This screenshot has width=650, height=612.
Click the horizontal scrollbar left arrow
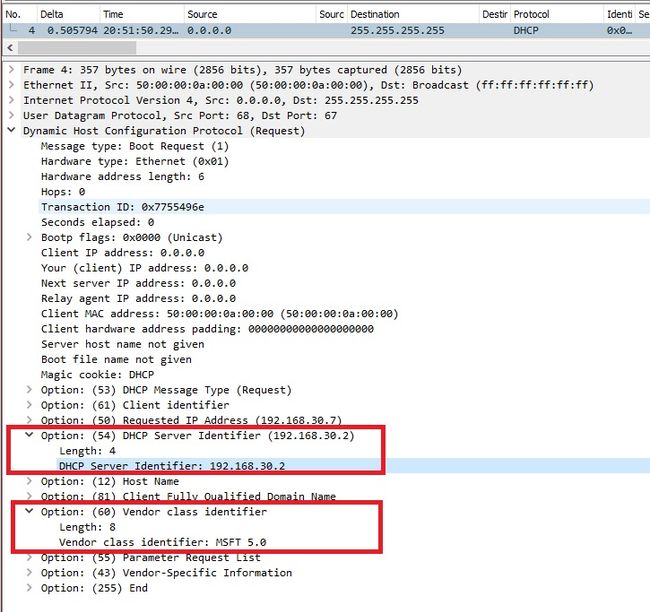pos(10,48)
